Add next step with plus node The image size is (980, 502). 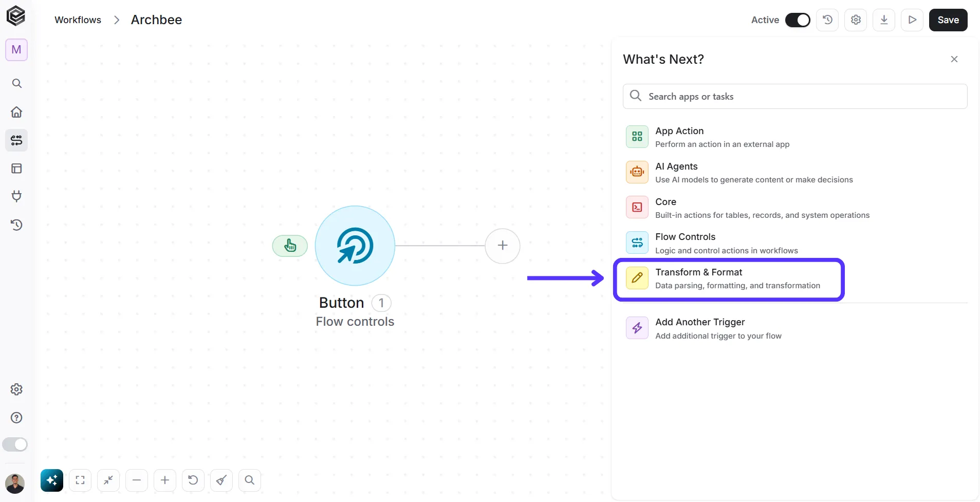(x=503, y=246)
